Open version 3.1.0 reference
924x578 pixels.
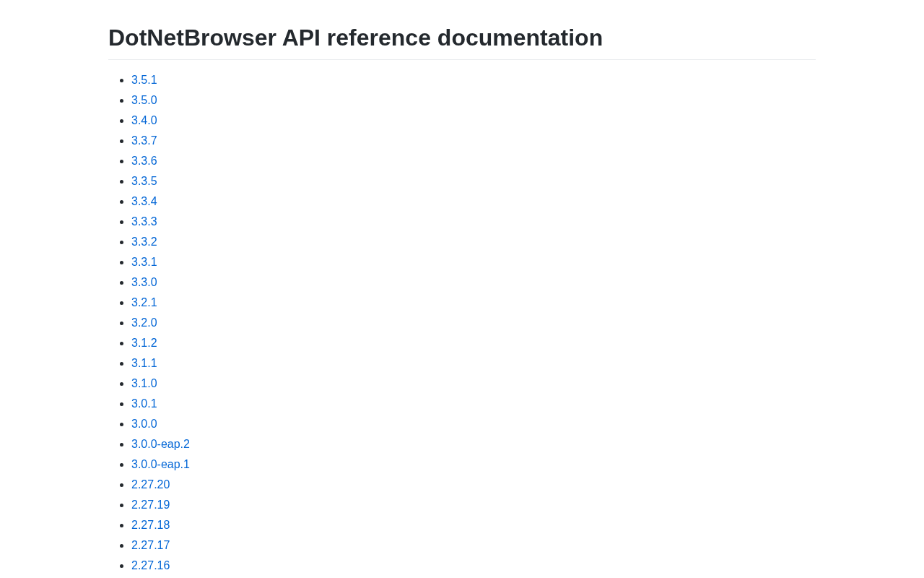tap(144, 384)
